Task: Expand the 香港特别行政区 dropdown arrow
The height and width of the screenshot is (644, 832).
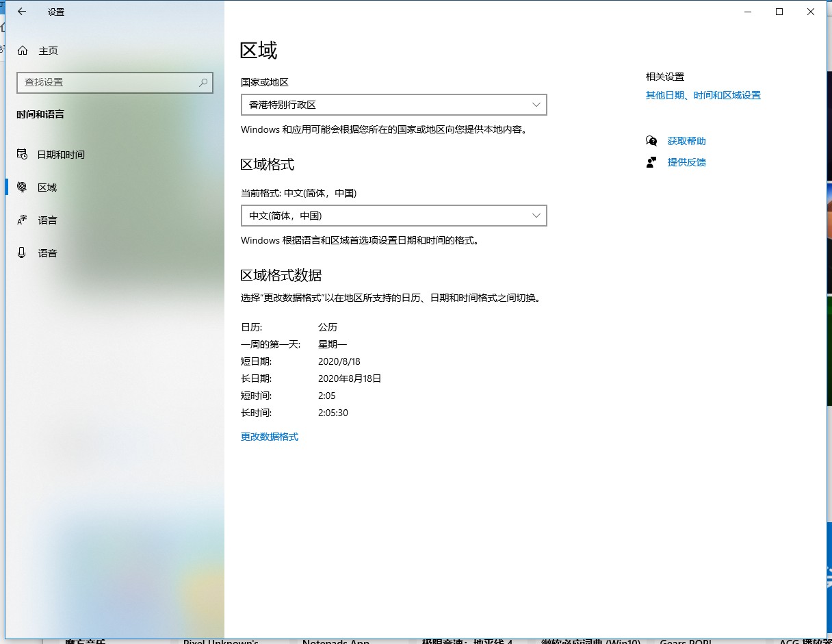Action: (536, 104)
